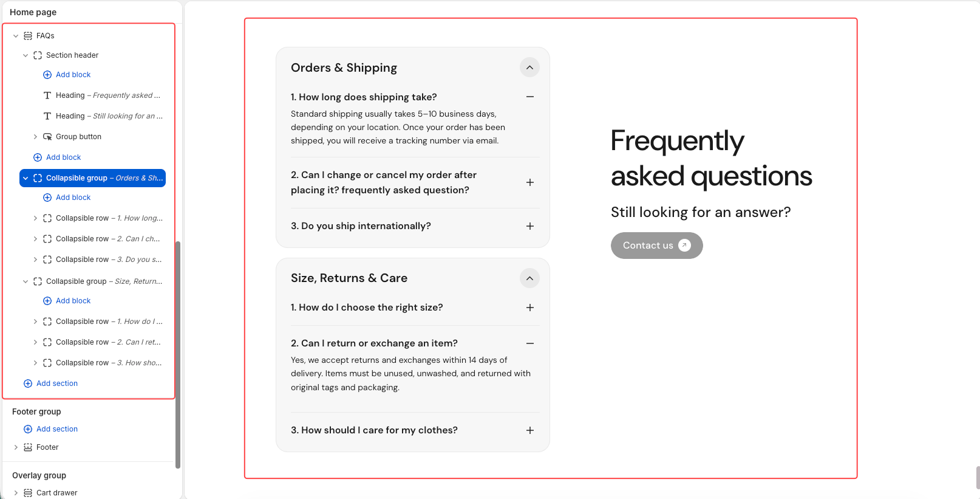Click arrow icon inside Contact us button
980x499 pixels.
pyautogui.click(x=684, y=246)
